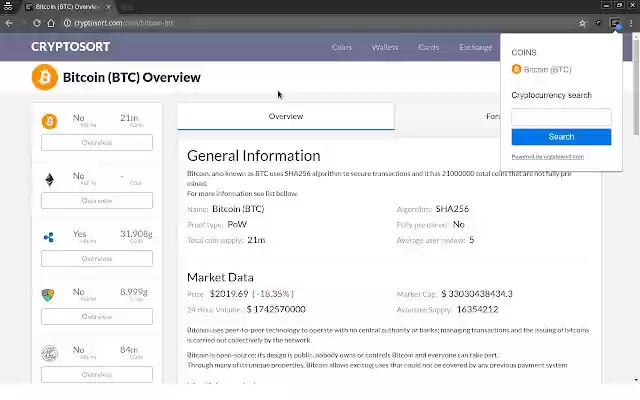Click the scrollbar down arrow at the bottom
Image resolution: width=640 pixels, height=400 pixels.
click(x=636, y=380)
